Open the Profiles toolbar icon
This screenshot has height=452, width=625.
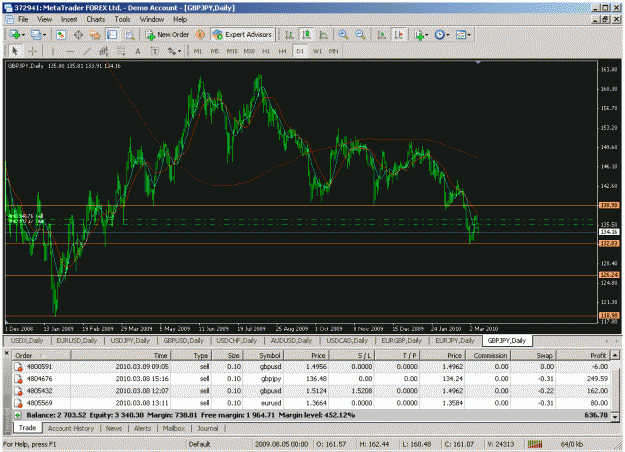pos(36,35)
